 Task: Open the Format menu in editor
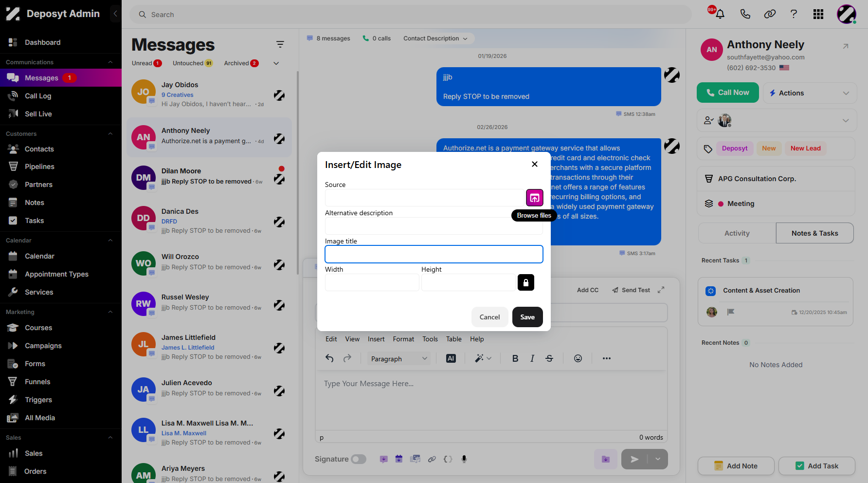coord(403,339)
